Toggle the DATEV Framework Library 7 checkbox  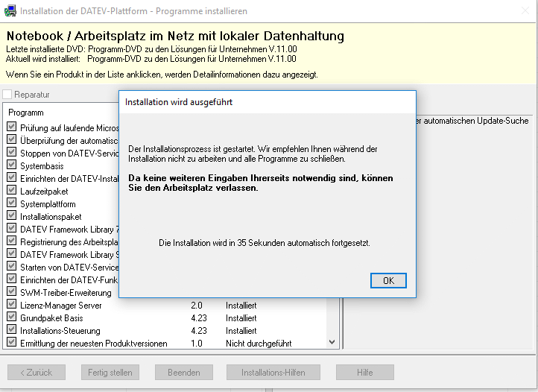click(x=11, y=228)
